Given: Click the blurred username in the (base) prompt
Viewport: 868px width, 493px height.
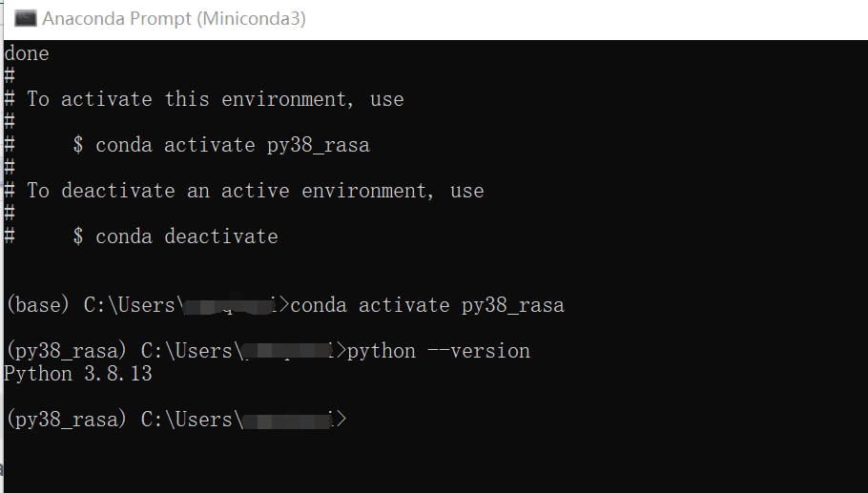Looking at the screenshot, I should (x=229, y=305).
